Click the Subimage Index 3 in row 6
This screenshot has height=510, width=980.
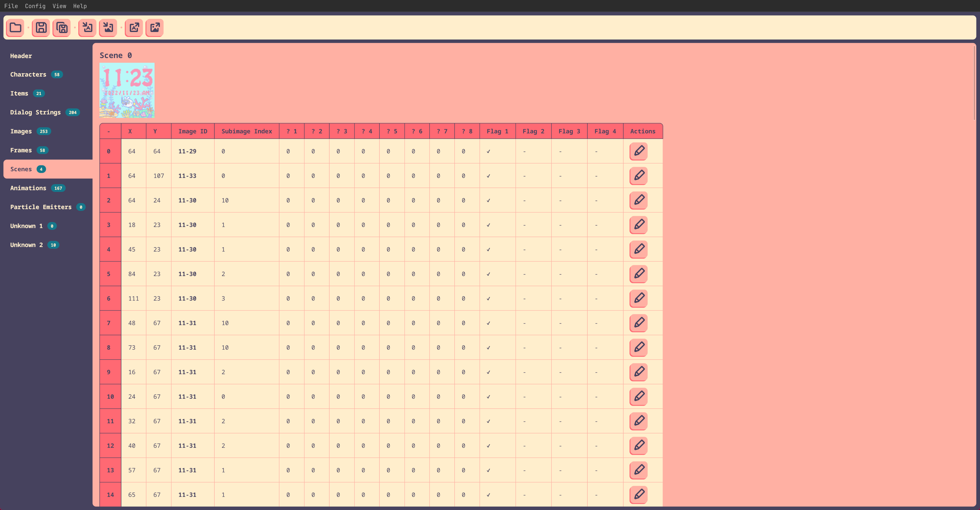click(x=223, y=299)
